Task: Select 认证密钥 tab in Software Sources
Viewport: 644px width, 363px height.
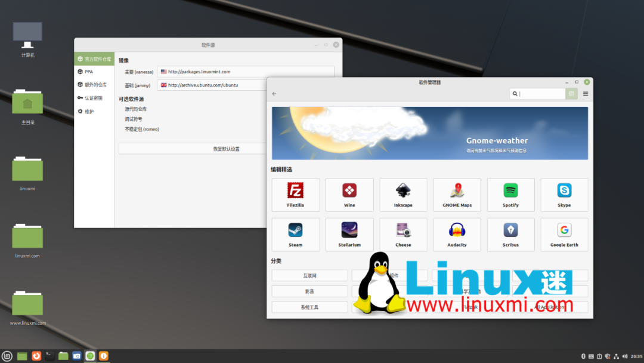Action: (94, 98)
